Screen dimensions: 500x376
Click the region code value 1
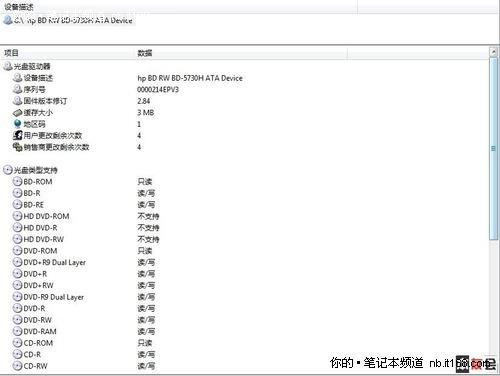click(x=139, y=124)
